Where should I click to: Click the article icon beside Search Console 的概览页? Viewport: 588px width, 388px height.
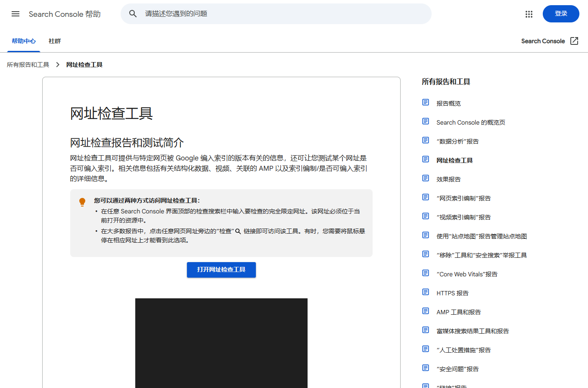coord(426,121)
